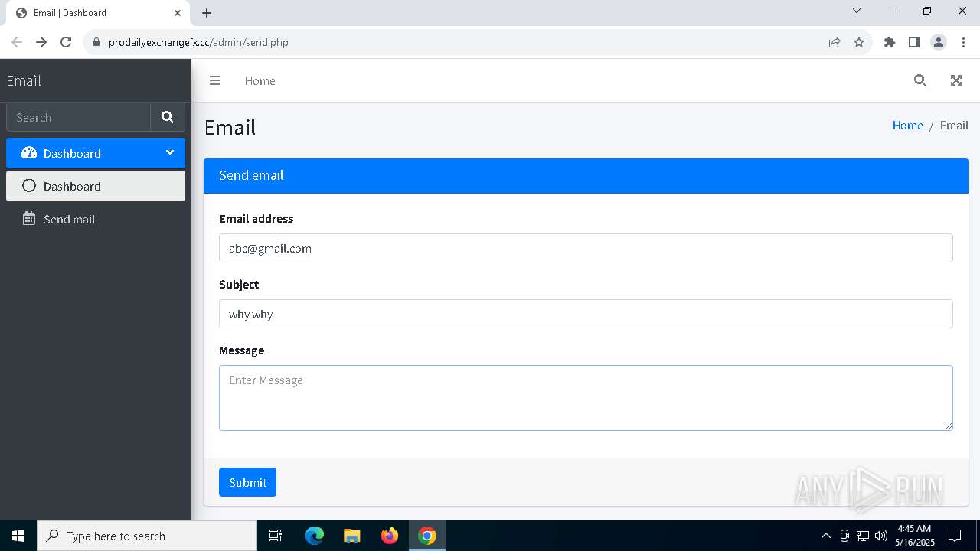
Task: Launch Microsoft Edge from taskbar
Action: click(315, 536)
